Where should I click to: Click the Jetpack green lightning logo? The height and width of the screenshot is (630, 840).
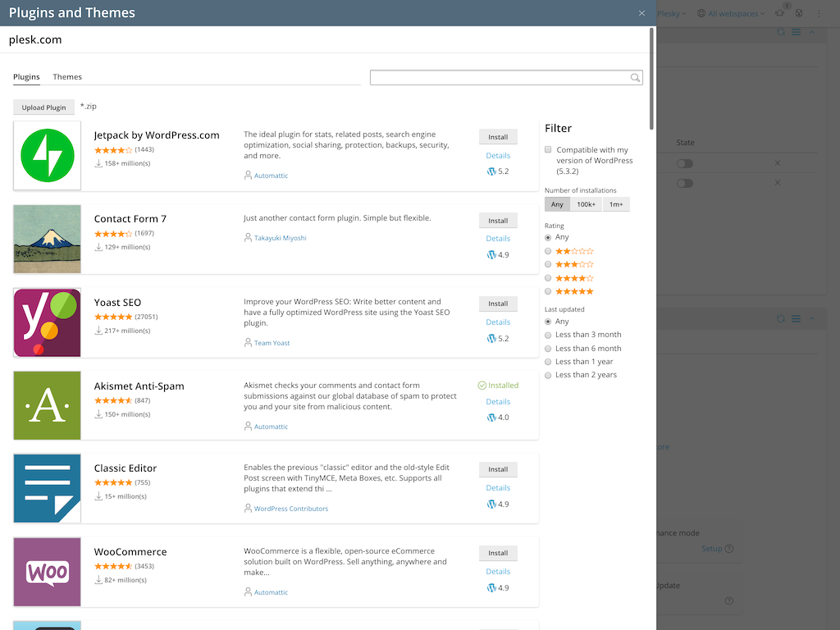coord(47,155)
